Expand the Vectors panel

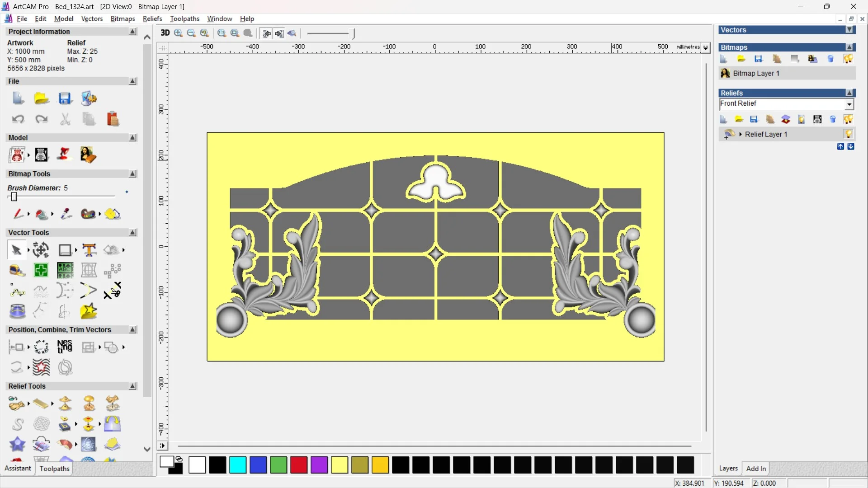(x=850, y=30)
